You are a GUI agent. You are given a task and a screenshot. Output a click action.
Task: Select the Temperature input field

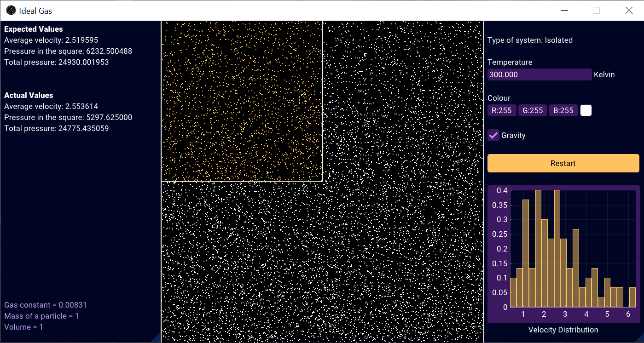tap(539, 74)
